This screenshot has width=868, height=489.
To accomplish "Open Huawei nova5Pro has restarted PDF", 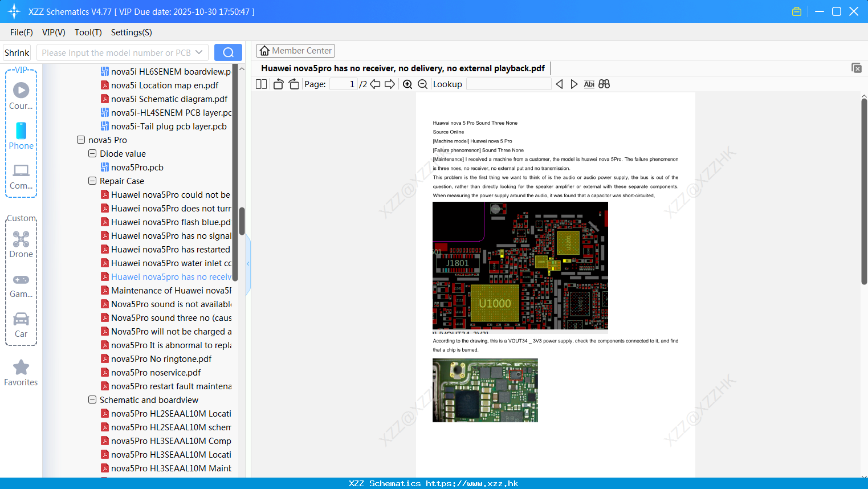I will 171,250.
